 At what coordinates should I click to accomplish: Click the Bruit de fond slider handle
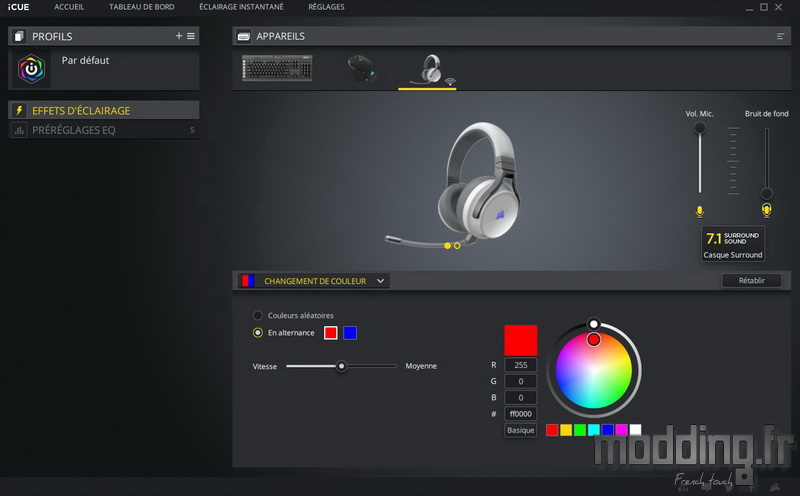click(766, 193)
